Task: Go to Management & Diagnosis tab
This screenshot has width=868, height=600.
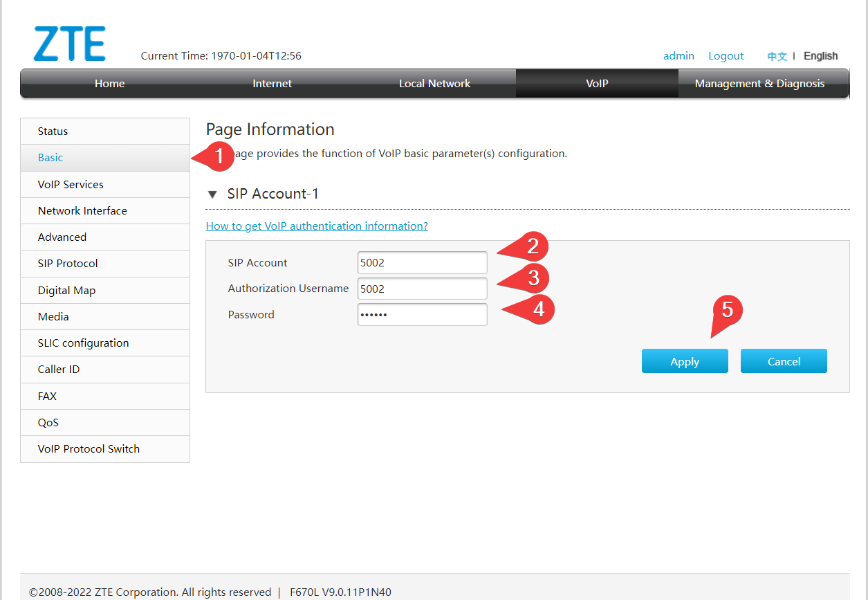Action: 759,84
